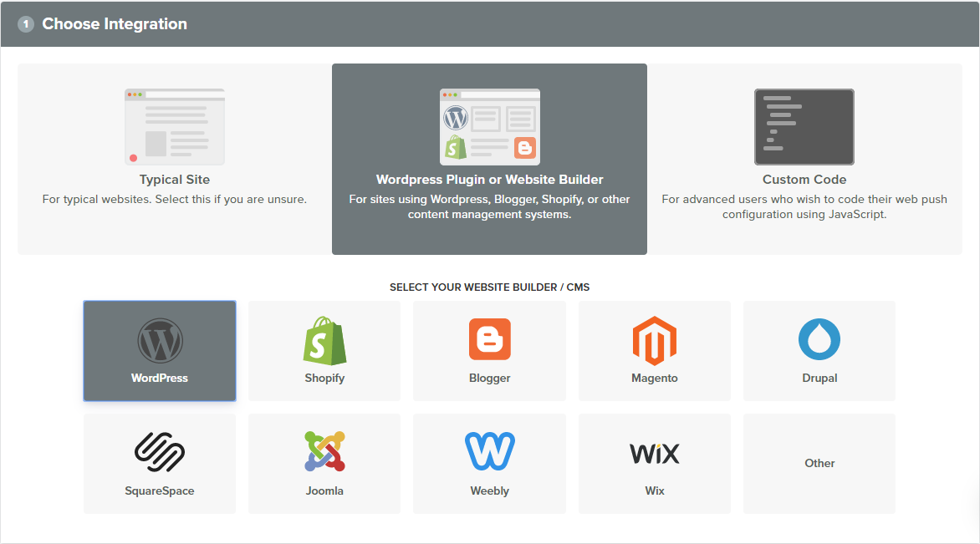980x544 pixels.
Task: Click the Custom Code terminal illustration
Action: point(804,127)
